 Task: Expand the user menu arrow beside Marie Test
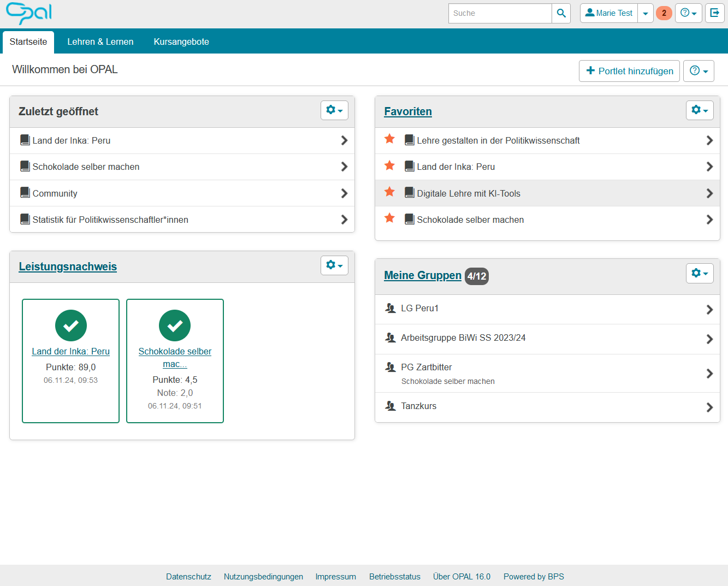pyautogui.click(x=646, y=14)
